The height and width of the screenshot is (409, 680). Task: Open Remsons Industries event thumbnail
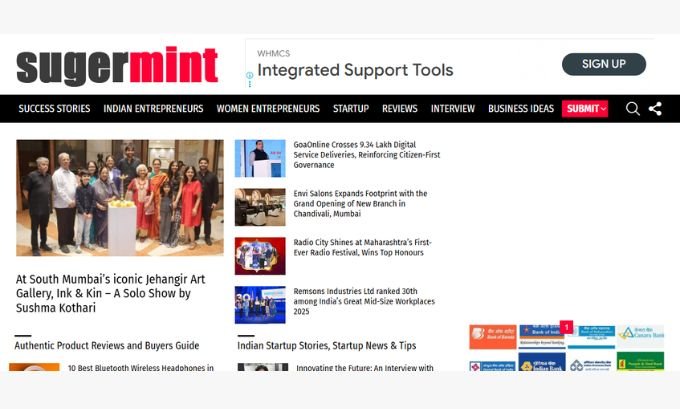click(260, 305)
